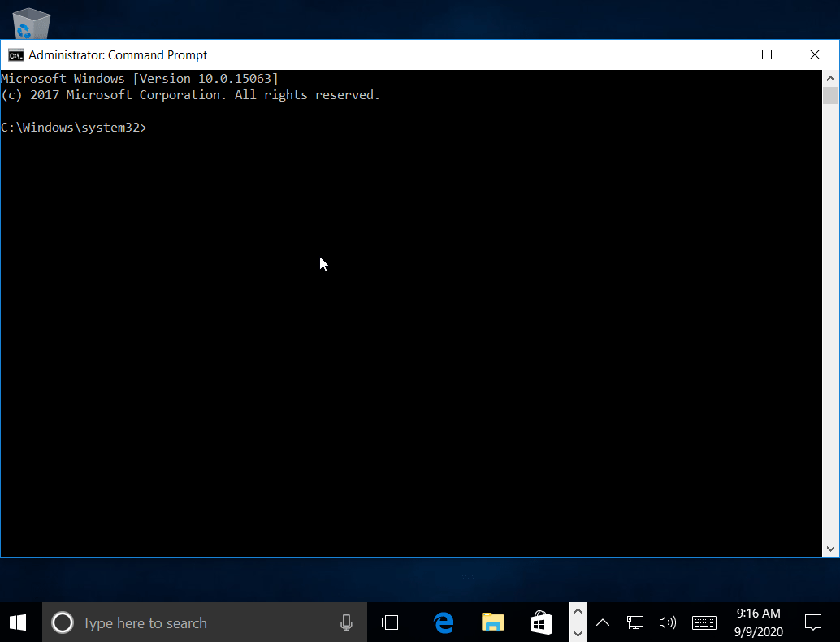Screen dimensions: 840x642
Task: Activate Cortana microphone voice search
Action: click(x=346, y=622)
